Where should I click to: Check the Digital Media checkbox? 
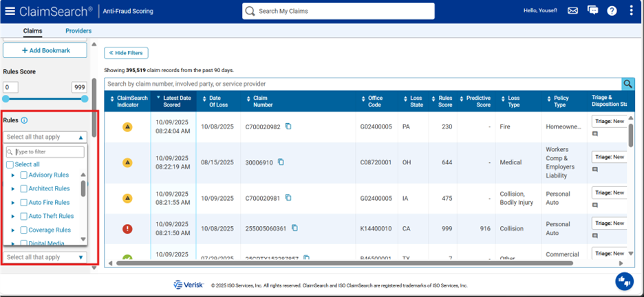click(x=24, y=243)
